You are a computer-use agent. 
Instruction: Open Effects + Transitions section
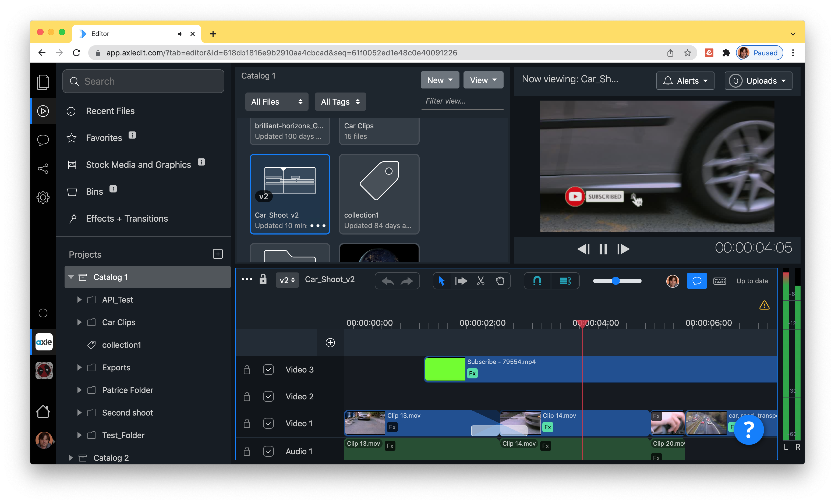coord(127,218)
